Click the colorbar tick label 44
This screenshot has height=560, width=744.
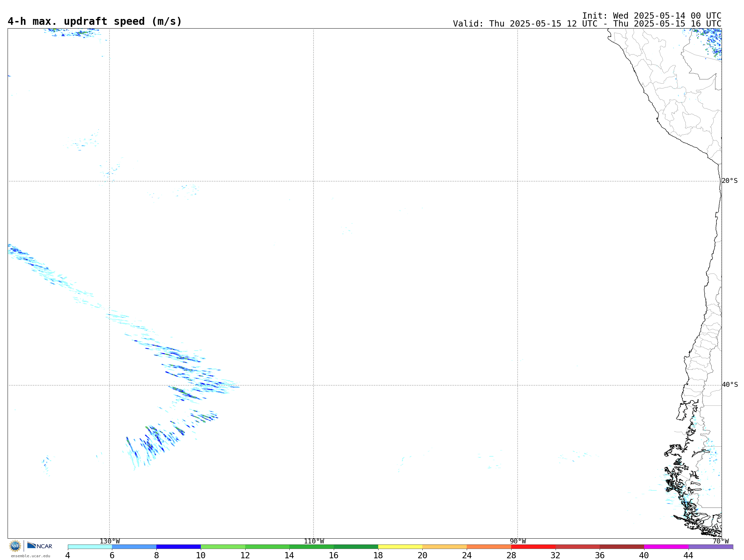[x=689, y=556]
